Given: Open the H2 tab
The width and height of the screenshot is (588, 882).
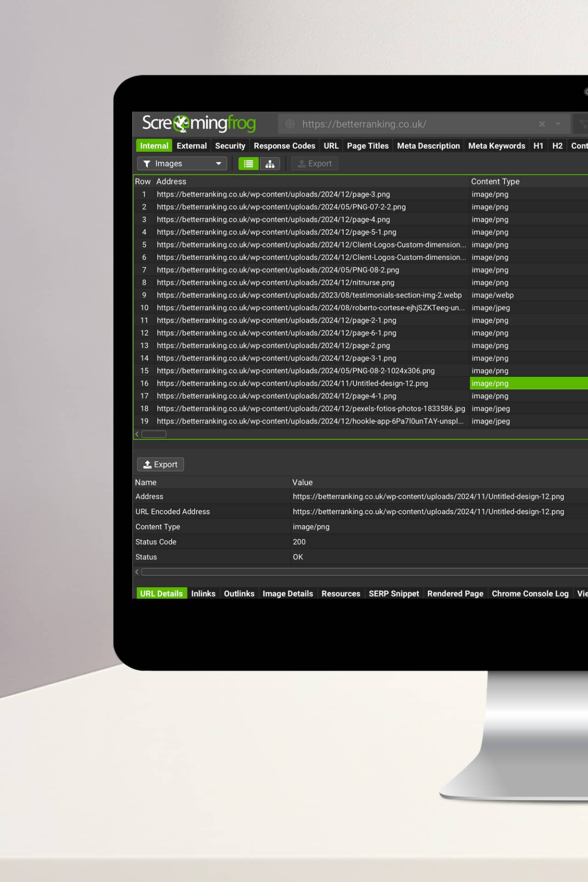Looking at the screenshot, I should click(557, 146).
